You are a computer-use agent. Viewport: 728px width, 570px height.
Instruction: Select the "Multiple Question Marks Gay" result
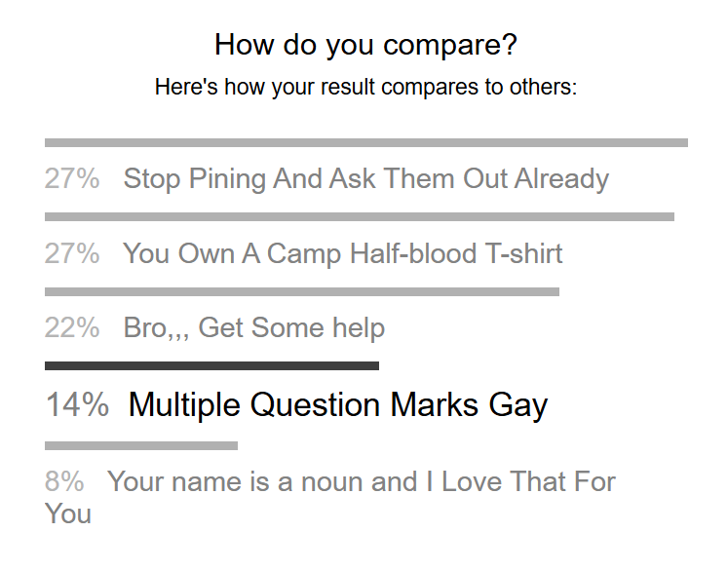pos(337,404)
